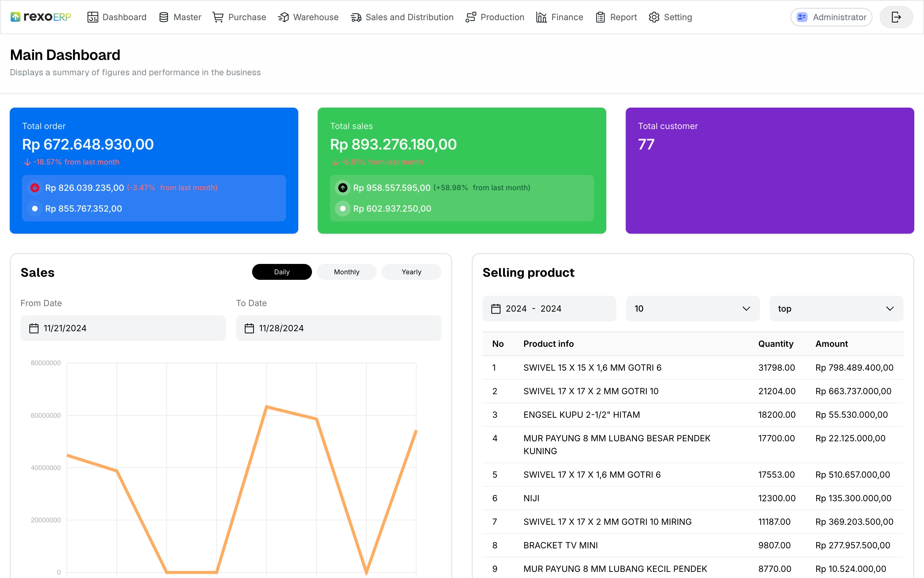Viewport: 924px width, 578px height.
Task: Click row SWIVEL 15 X 15 X 1,6 MM GOTRI 6
Action: [x=693, y=368]
